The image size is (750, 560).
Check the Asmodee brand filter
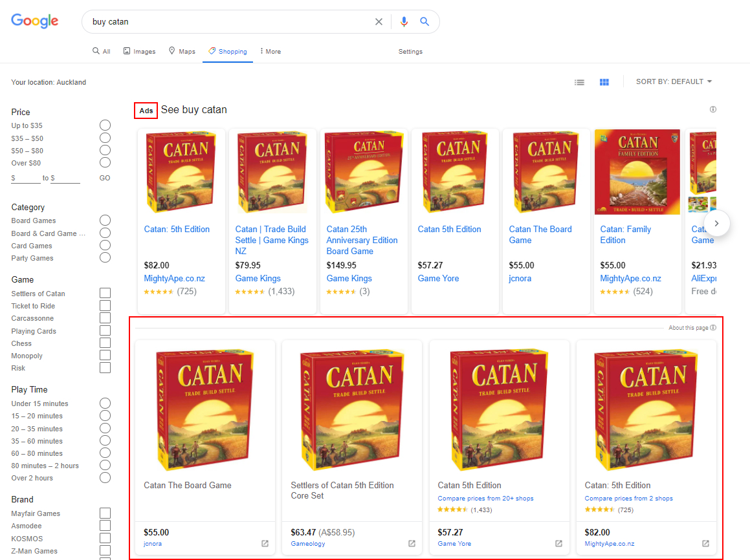pos(105,526)
